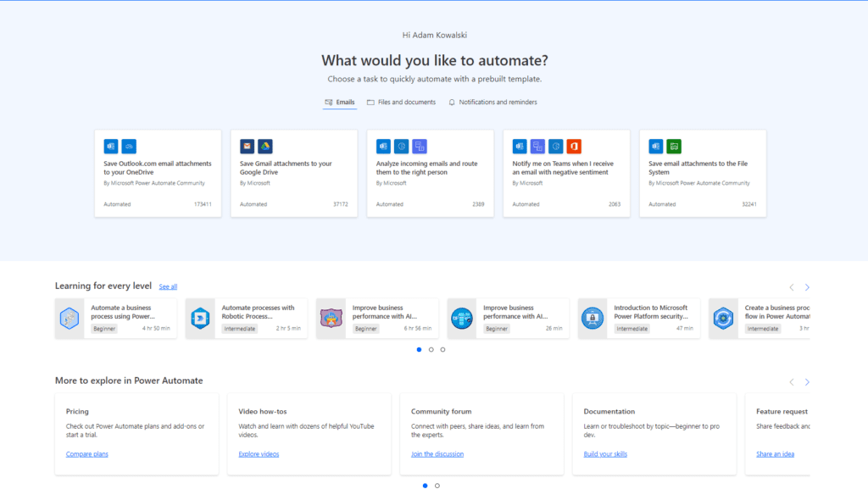Image resolution: width=868 pixels, height=489 pixels.
Task: Click the Compare plans link under Pricing
Action: (x=86, y=453)
